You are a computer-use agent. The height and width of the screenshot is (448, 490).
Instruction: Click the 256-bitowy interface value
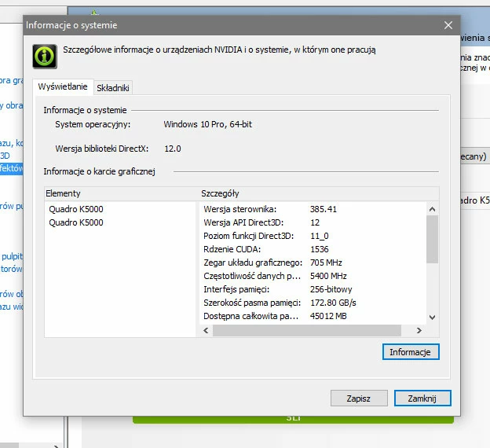pyautogui.click(x=331, y=289)
